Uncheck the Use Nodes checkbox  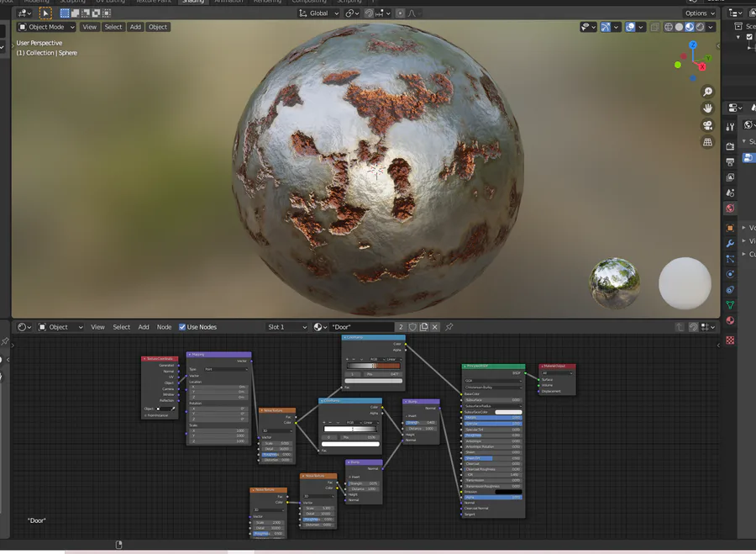tap(182, 327)
